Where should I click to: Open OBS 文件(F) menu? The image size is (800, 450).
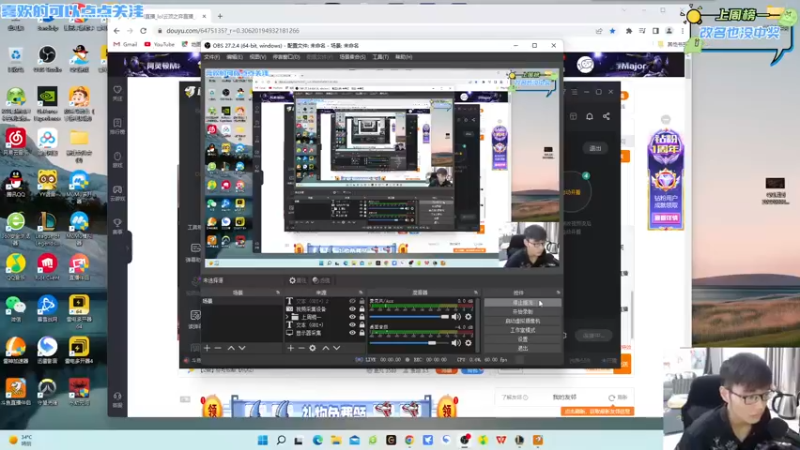tap(212, 57)
